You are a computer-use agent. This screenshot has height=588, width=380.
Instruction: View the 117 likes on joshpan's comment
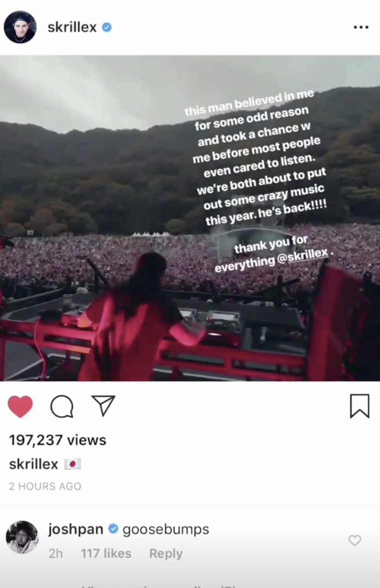tap(106, 553)
